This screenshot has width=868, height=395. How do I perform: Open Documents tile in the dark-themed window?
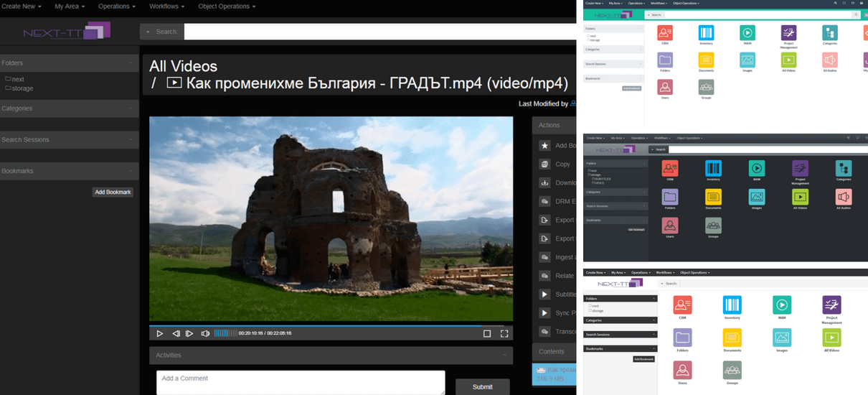pos(713,198)
